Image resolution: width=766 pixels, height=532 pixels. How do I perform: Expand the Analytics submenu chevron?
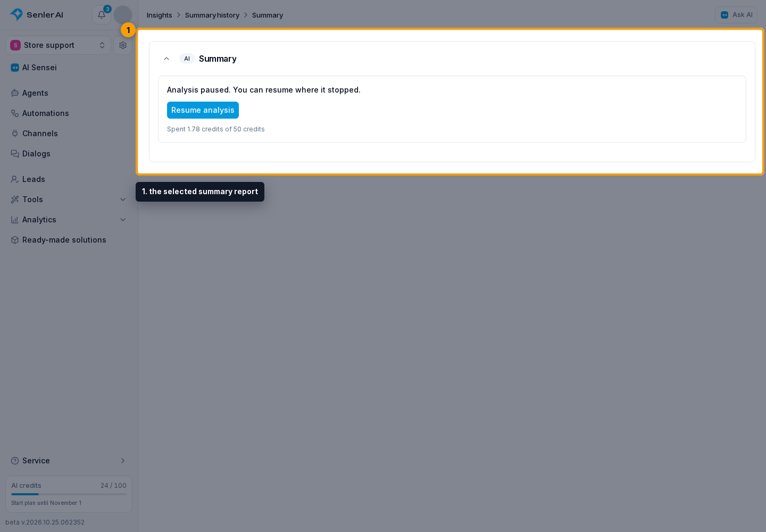[x=123, y=220]
